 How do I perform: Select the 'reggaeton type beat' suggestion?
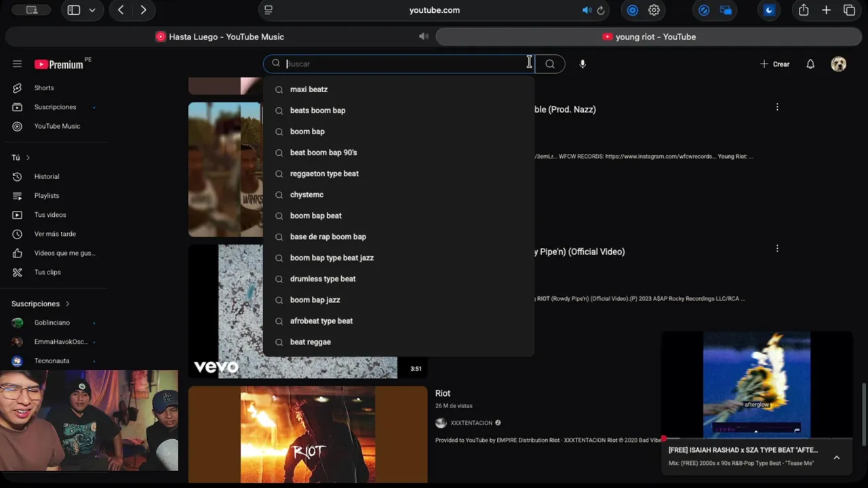tap(399, 174)
